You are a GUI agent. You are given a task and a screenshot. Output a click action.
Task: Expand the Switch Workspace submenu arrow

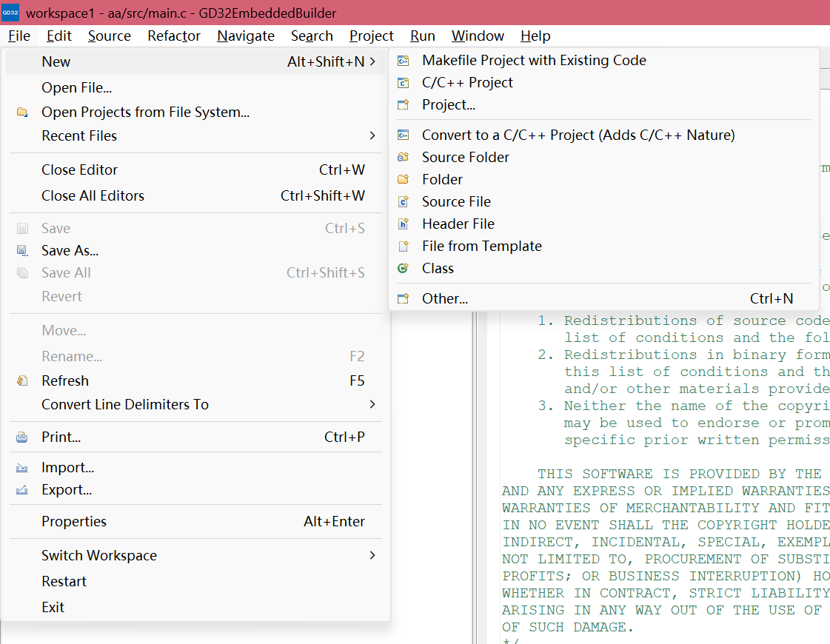pos(372,555)
